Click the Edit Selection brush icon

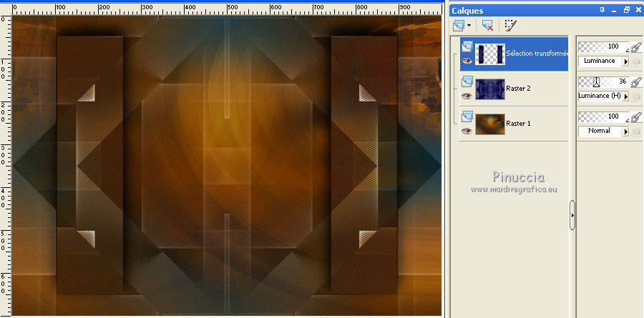click(x=509, y=26)
